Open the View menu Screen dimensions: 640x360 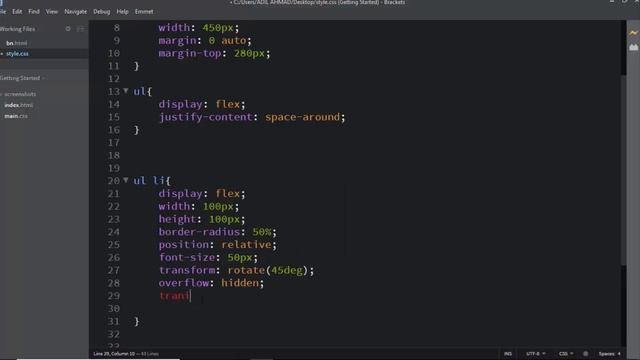coord(52,11)
